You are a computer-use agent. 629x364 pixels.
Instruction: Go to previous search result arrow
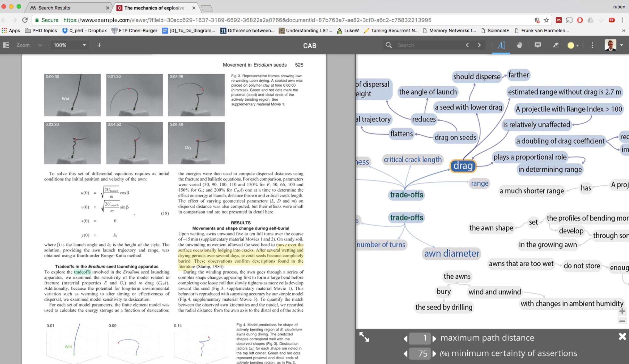(x=467, y=45)
